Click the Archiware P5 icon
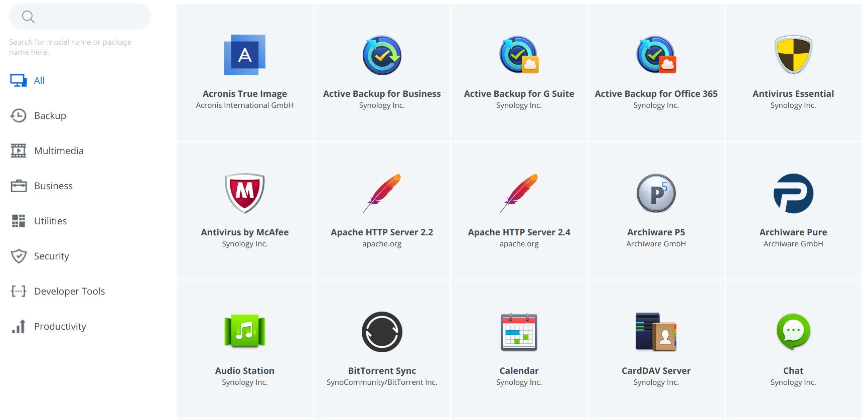Screen dimensions: 868x420 pyautogui.click(x=656, y=193)
